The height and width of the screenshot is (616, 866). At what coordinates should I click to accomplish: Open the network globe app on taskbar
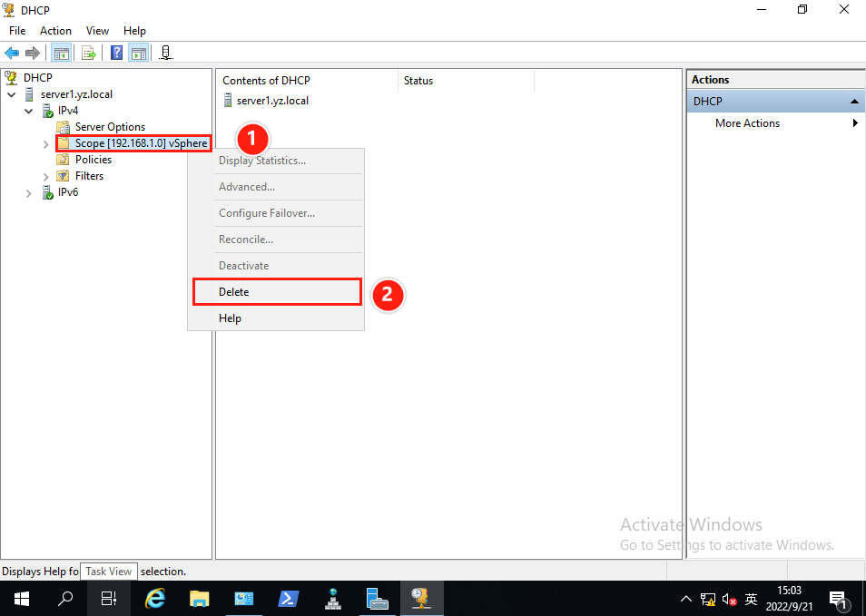(332, 599)
